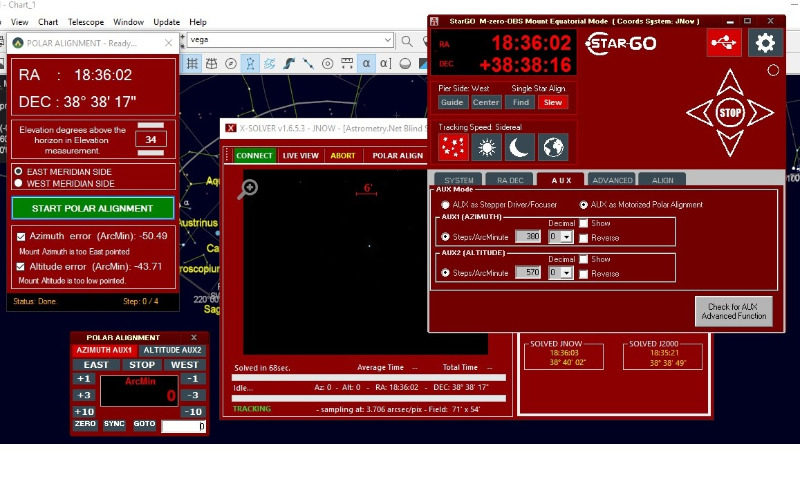Click X-Solver LIVE VIEW button
The width and height of the screenshot is (800, 497).
[300, 156]
